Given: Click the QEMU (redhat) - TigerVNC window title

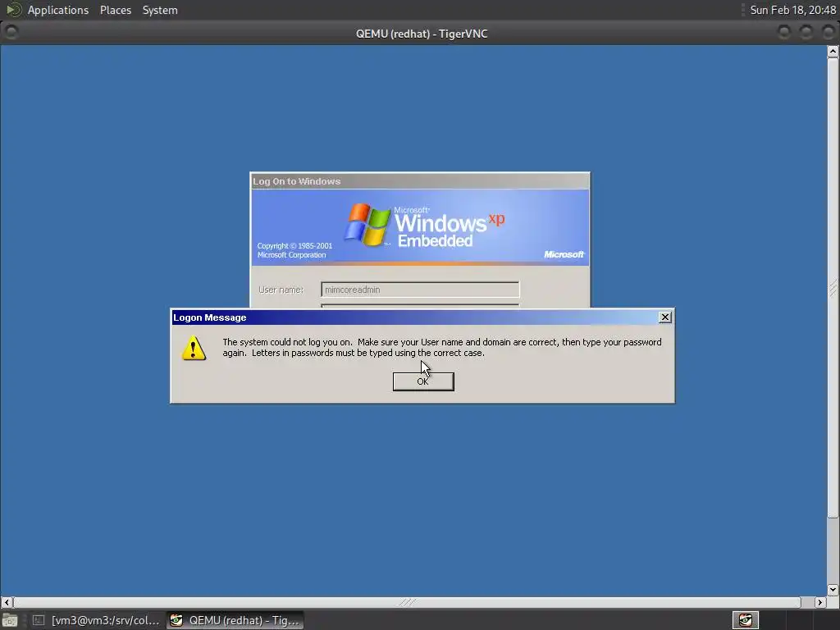Looking at the screenshot, I should (x=422, y=34).
